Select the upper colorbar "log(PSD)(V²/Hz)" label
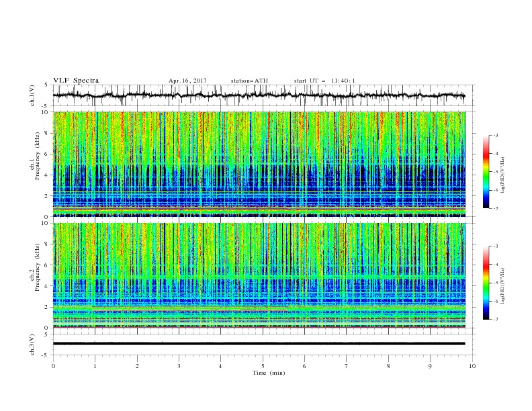Screen dimensions: 532x411 [x=503, y=175]
